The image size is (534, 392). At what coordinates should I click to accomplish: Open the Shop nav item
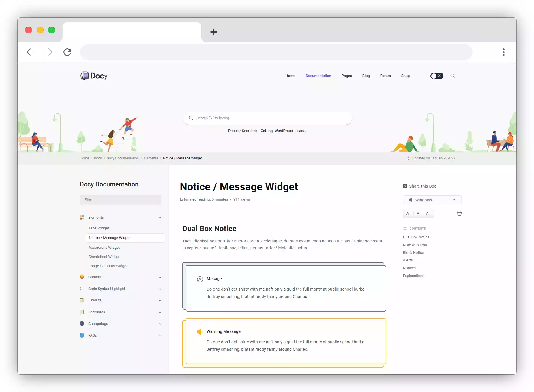tap(405, 76)
